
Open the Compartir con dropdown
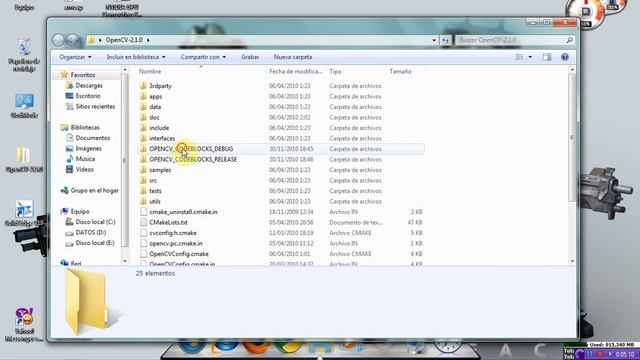tap(203, 57)
